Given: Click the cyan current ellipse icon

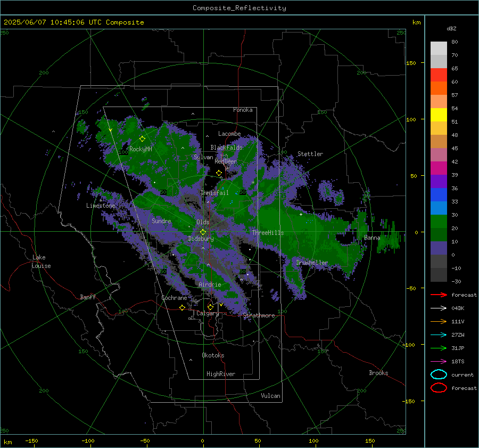Looking at the screenshot, I should [439, 374].
